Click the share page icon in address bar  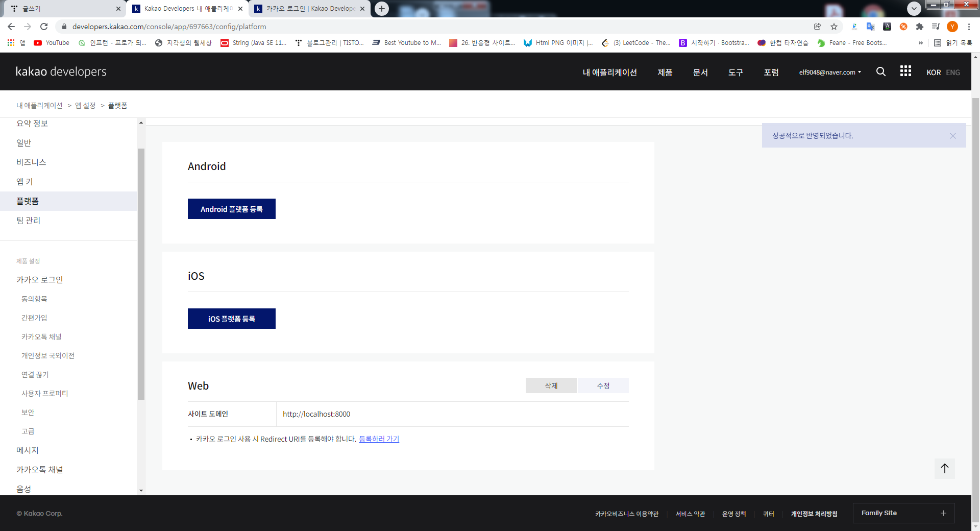click(x=818, y=27)
